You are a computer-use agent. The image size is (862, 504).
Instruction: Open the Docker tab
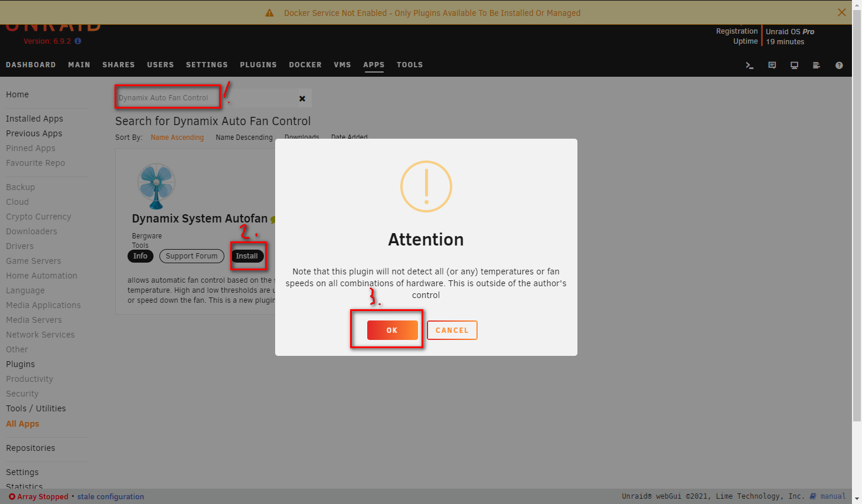pos(305,65)
